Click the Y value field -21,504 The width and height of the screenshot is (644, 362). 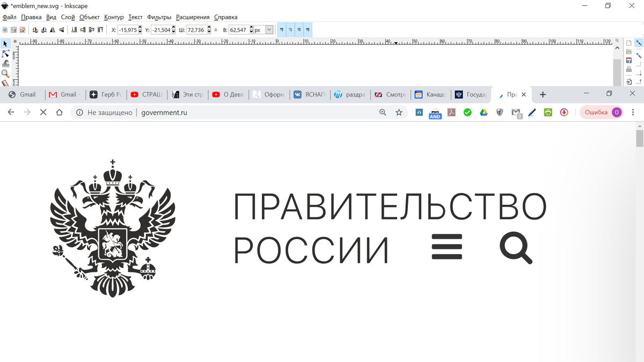tap(162, 30)
